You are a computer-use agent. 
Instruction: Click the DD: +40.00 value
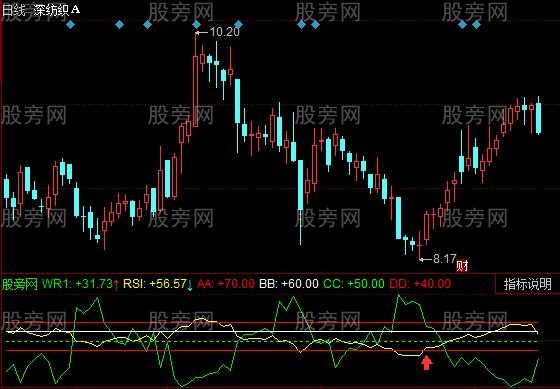coord(420,284)
